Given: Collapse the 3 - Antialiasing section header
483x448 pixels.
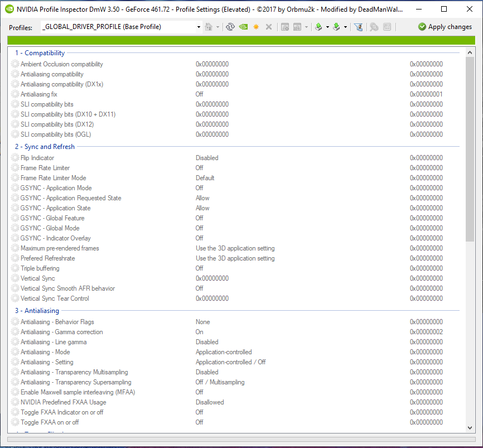Looking at the screenshot, I should [x=37, y=311].
